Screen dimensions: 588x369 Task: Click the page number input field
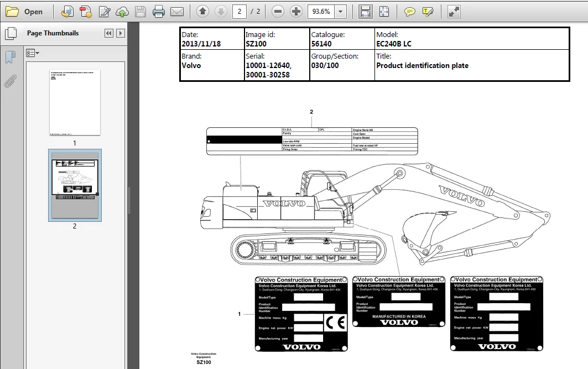click(240, 12)
